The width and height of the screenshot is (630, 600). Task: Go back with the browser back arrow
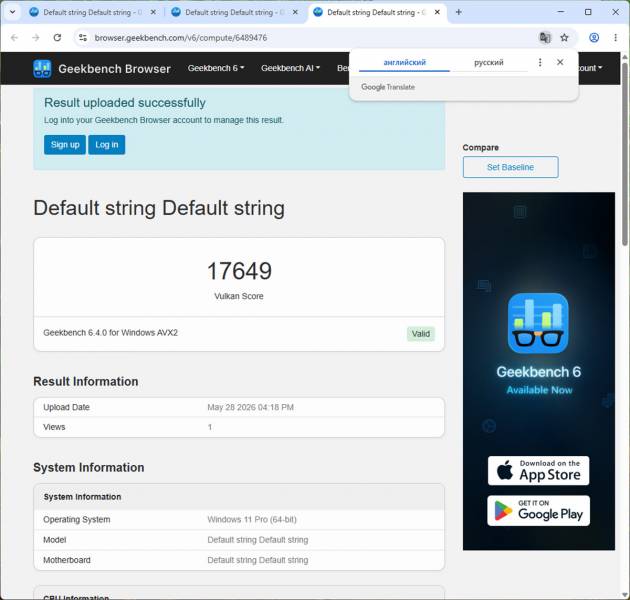pyautogui.click(x=14, y=38)
